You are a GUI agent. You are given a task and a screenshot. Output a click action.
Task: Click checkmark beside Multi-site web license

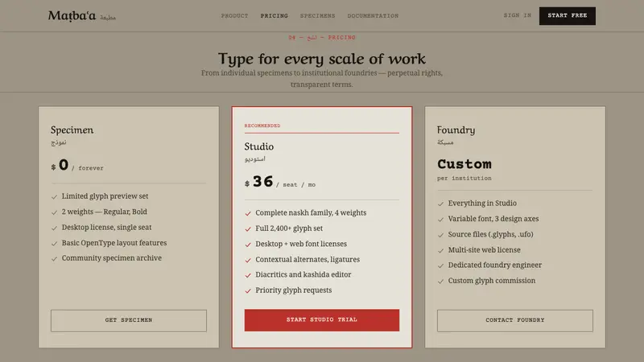(x=440, y=251)
